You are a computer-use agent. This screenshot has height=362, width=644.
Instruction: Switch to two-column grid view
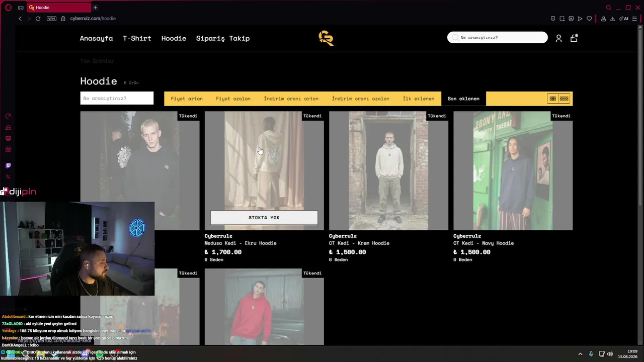tap(553, 99)
